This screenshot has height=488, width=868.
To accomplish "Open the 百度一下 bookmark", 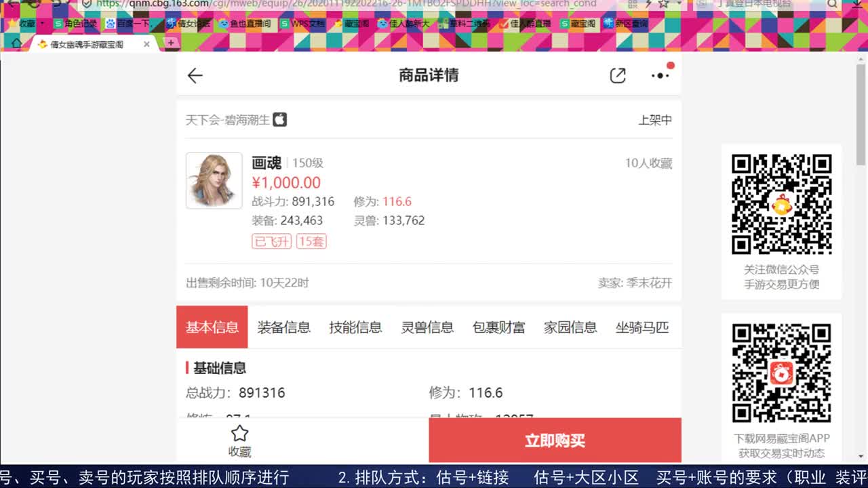I will [x=129, y=23].
